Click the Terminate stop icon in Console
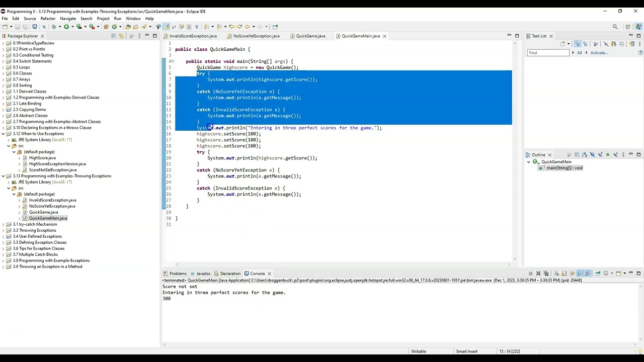Screen dimensions: 644x362 click(530, 274)
